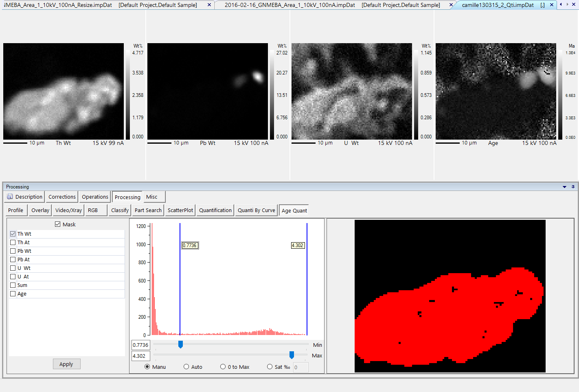This screenshot has width=579, height=392.
Task: Click the Age map thumbnail
Action: (x=496, y=91)
